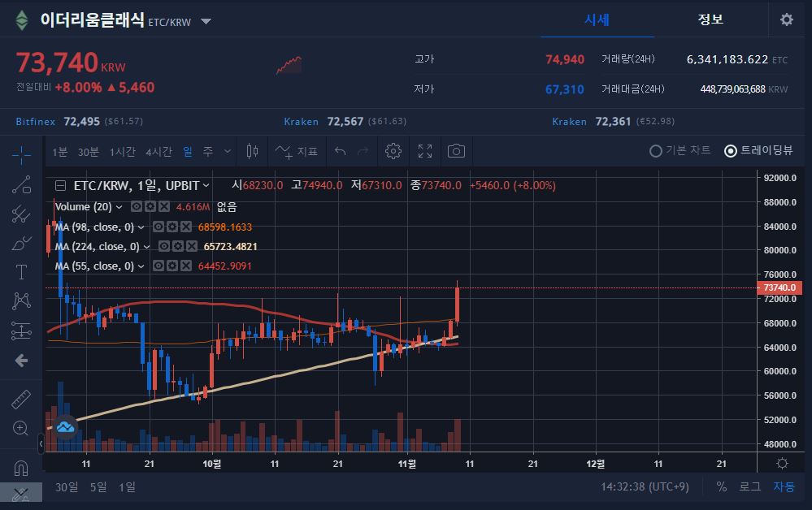Open settings for Volume (20) indicator
The height and width of the screenshot is (510, 812).
[x=150, y=207]
